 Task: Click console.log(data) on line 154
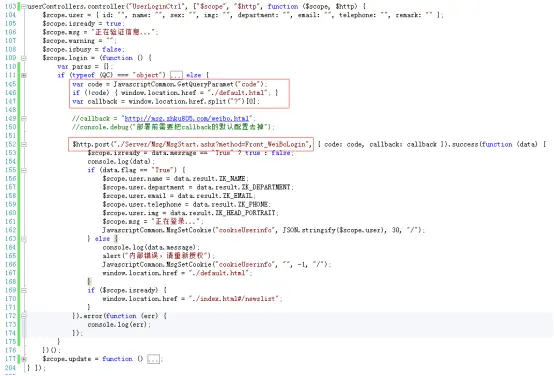click(x=121, y=161)
